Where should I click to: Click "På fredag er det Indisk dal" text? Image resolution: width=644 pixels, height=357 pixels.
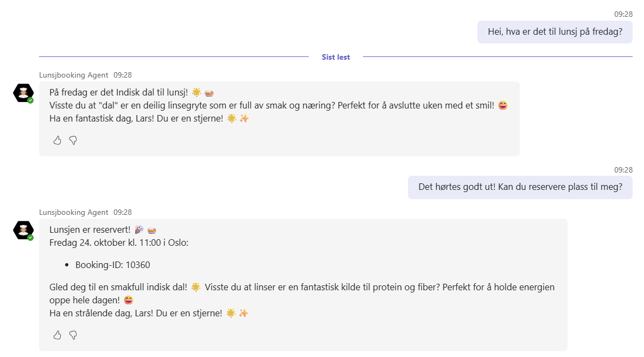coord(118,92)
